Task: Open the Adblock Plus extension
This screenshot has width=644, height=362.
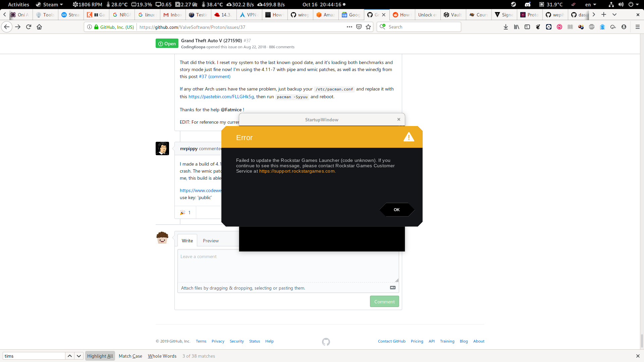Action: pyautogui.click(x=592, y=27)
